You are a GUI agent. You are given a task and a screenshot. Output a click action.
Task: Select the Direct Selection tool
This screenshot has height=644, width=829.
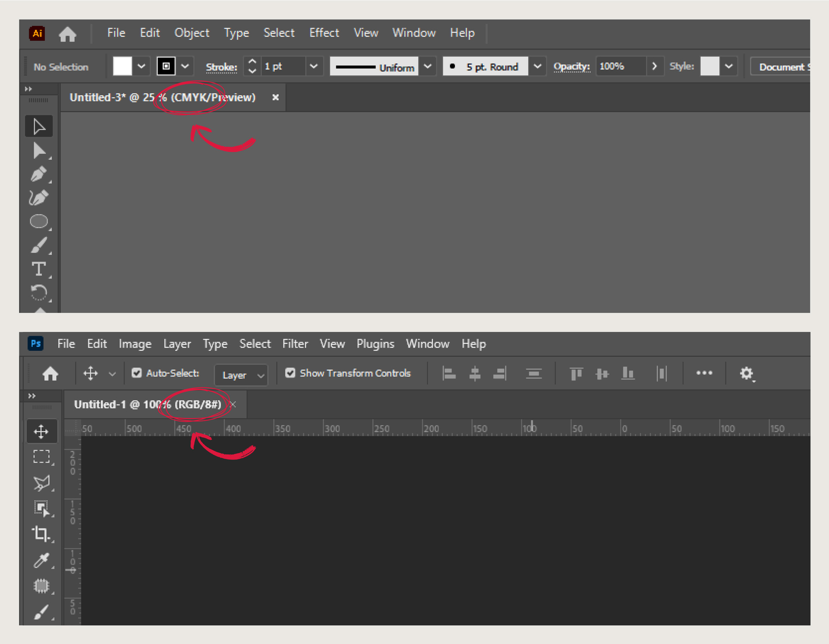click(x=39, y=151)
